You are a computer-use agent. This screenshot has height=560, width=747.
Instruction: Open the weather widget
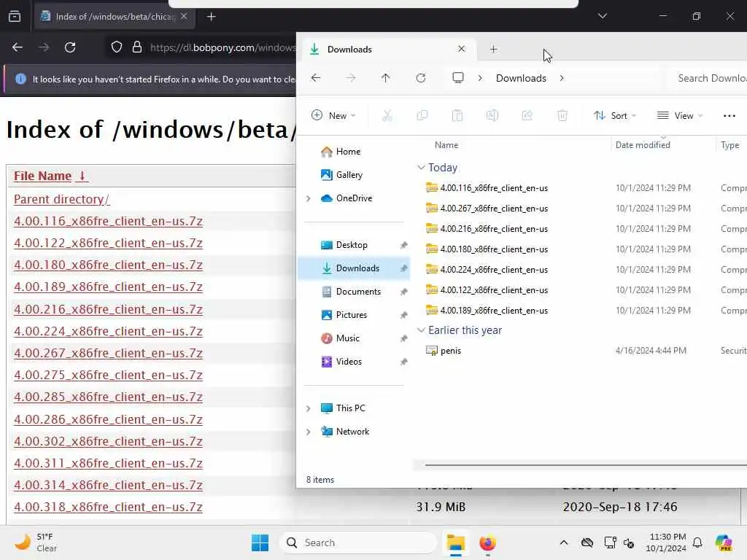(36, 542)
